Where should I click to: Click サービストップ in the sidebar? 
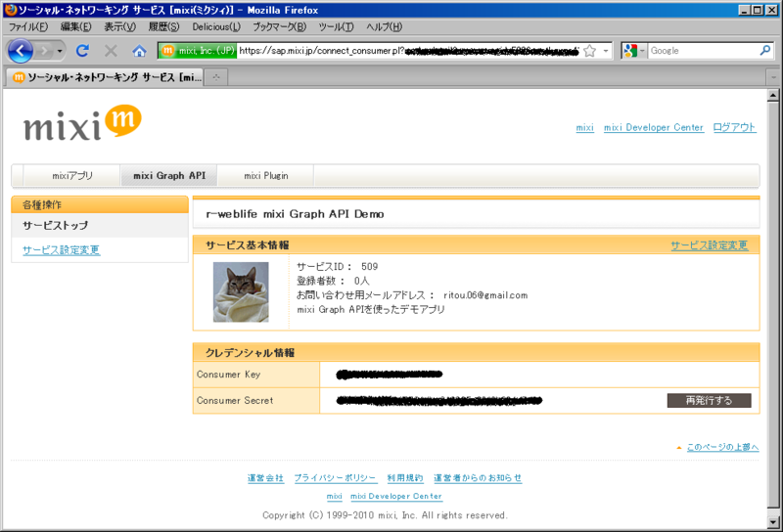(x=55, y=226)
